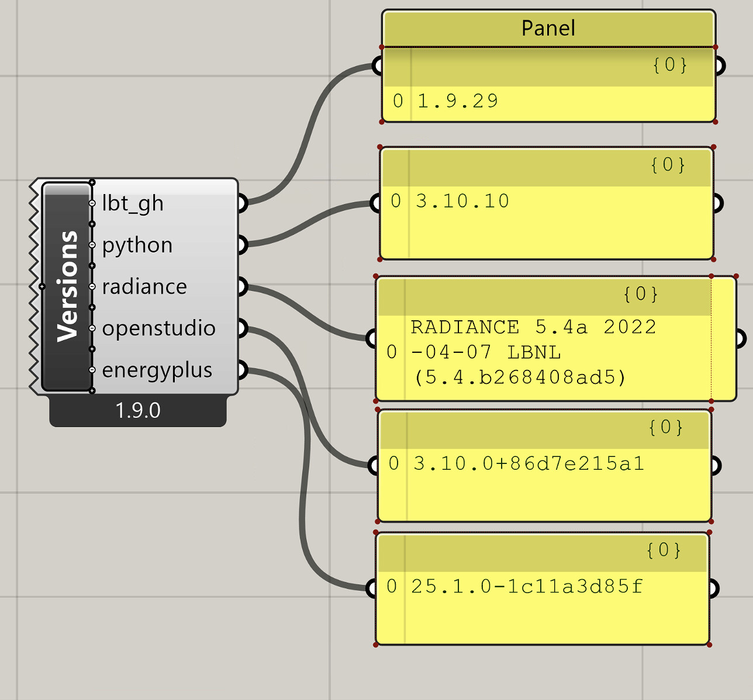Click the minus icon beside python output
The image size is (753, 700).
[92, 245]
